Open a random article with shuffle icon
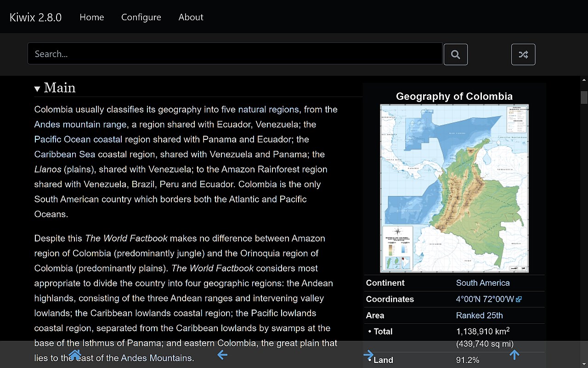588x368 pixels. click(523, 54)
